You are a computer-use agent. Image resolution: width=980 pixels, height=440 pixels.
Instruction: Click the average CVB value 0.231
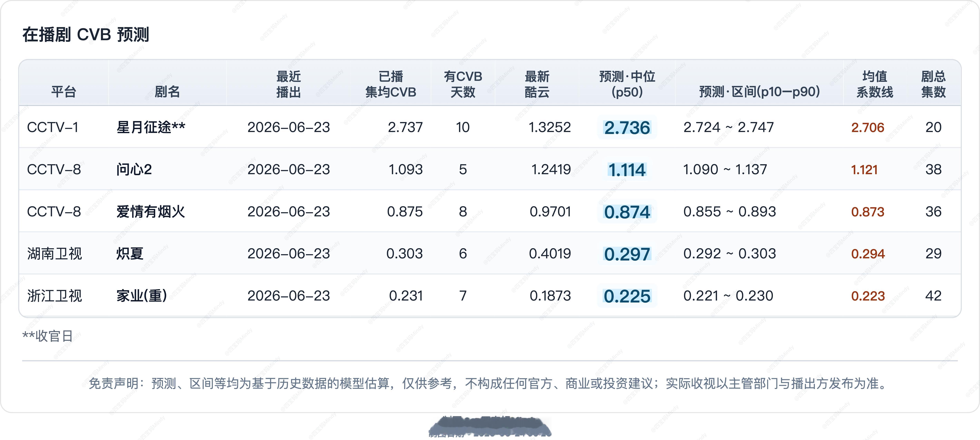click(x=406, y=296)
